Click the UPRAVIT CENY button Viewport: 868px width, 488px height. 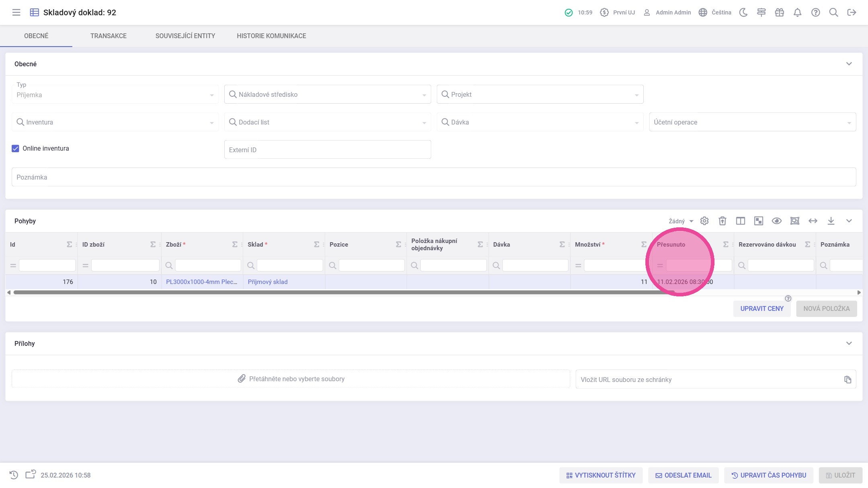coord(762,308)
